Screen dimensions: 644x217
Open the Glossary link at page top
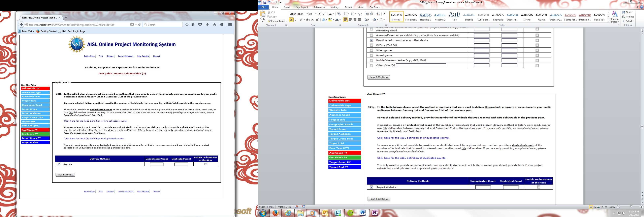(x=110, y=56)
